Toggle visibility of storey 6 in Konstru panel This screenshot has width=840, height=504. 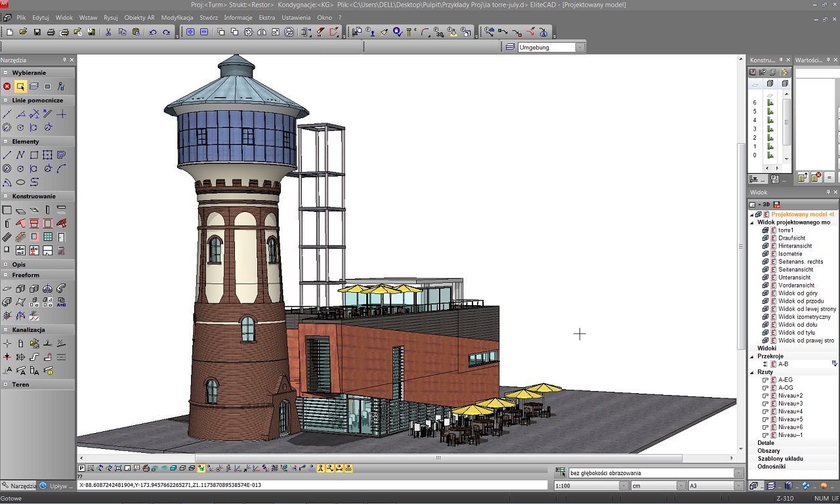tap(770, 103)
